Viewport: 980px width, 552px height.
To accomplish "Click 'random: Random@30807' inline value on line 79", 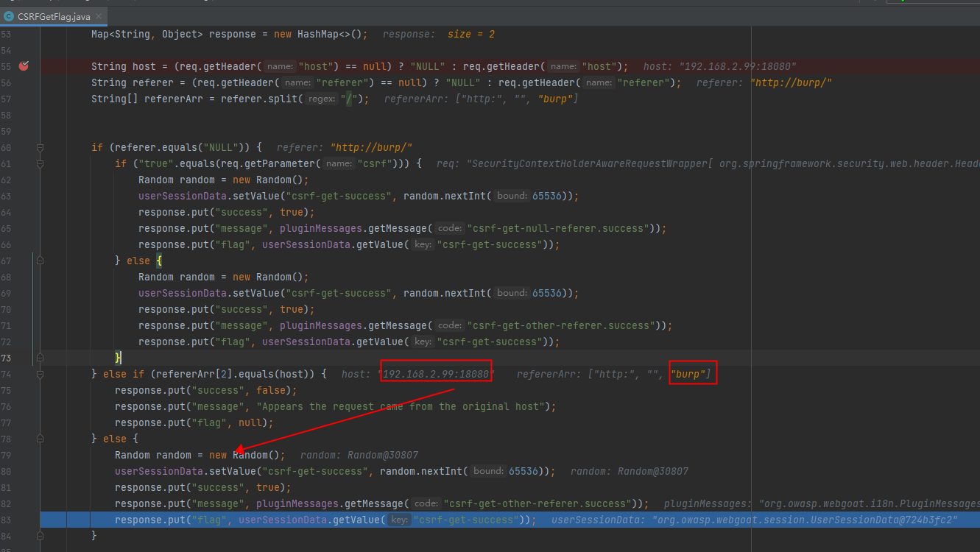I will (x=359, y=455).
